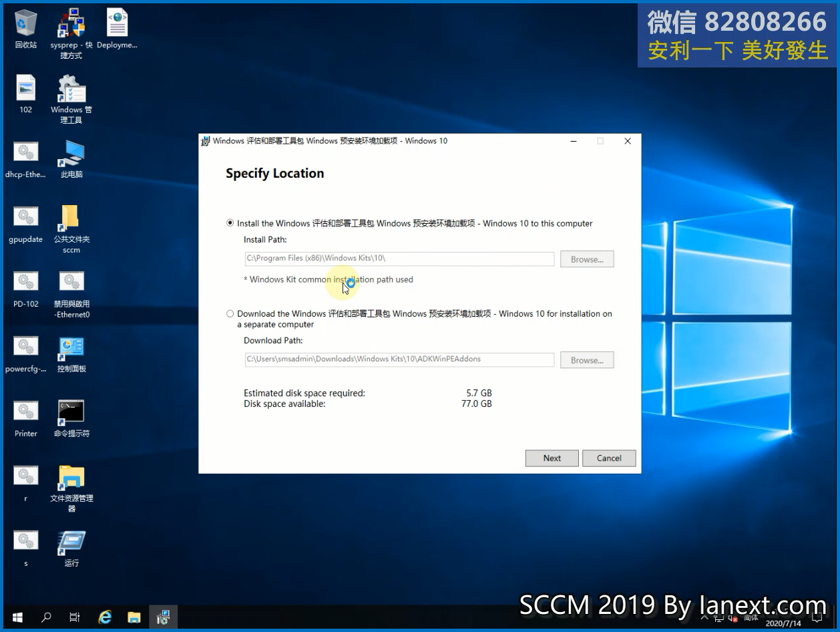Click Browse next to Install Path
This screenshot has width=840, height=632.
[587, 259]
